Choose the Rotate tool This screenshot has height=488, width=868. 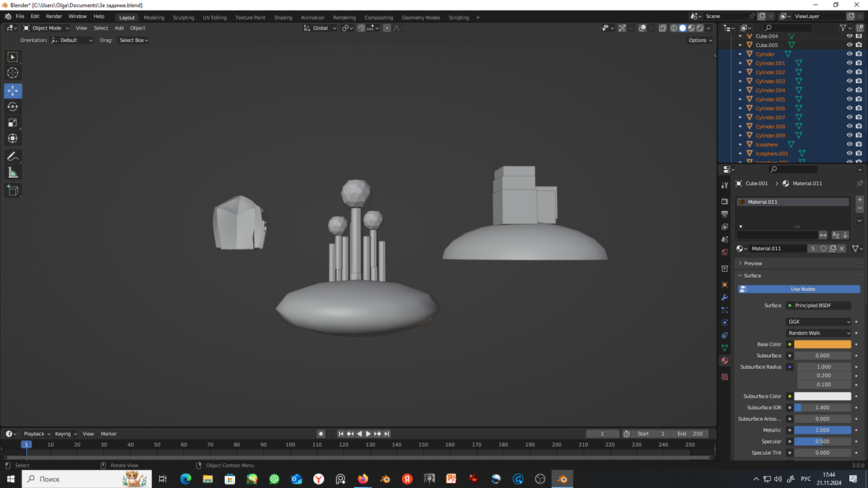(x=12, y=106)
